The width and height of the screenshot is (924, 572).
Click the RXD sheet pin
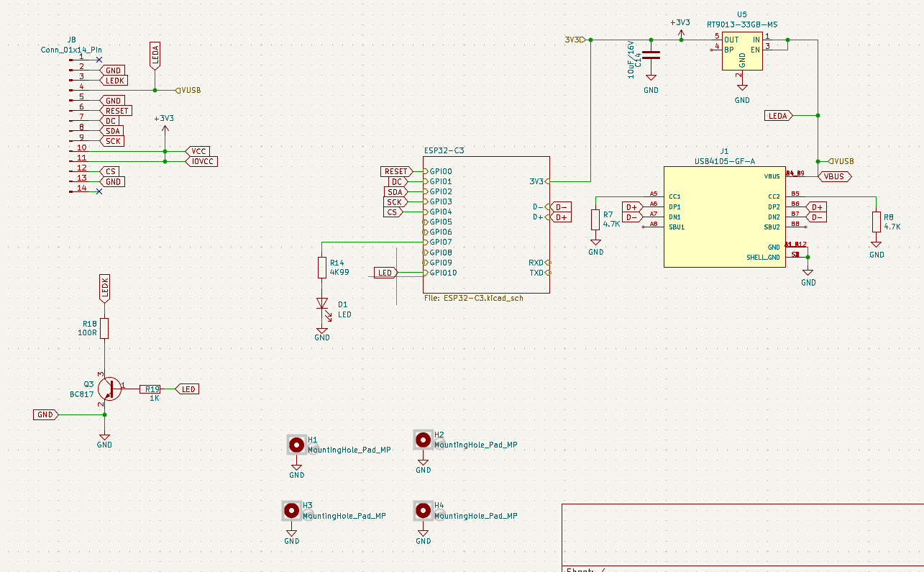(539, 263)
